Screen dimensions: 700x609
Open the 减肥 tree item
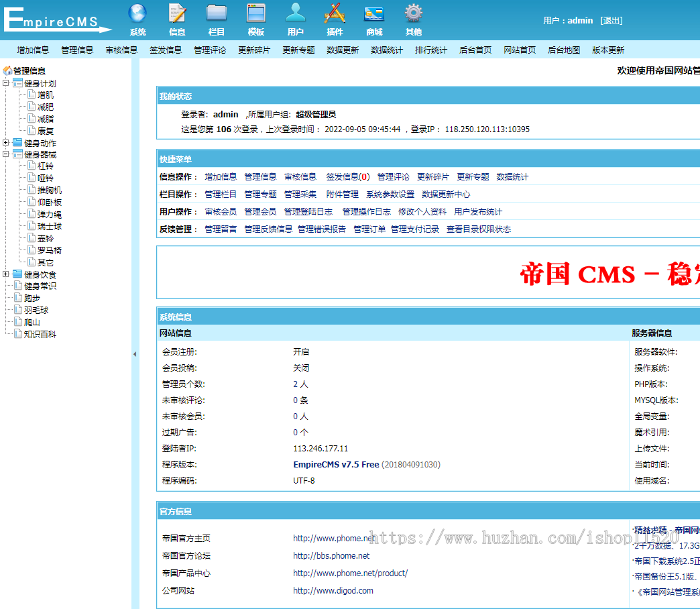coord(45,107)
